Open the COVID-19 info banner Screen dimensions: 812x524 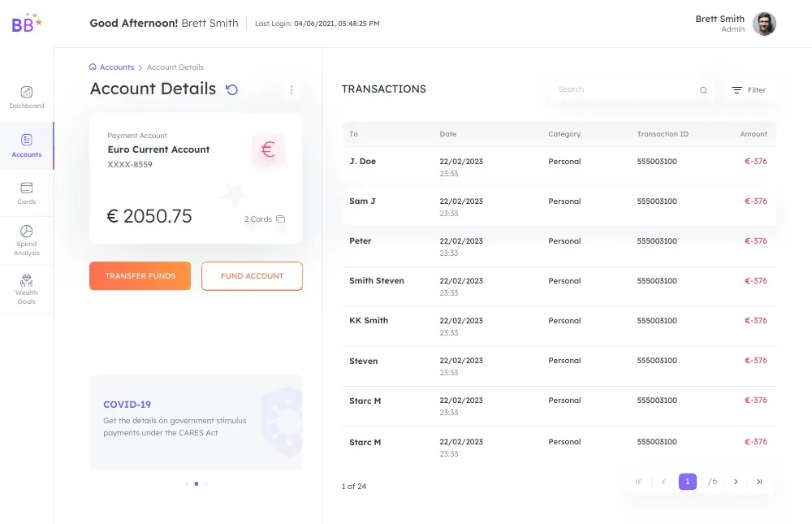[x=196, y=422]
